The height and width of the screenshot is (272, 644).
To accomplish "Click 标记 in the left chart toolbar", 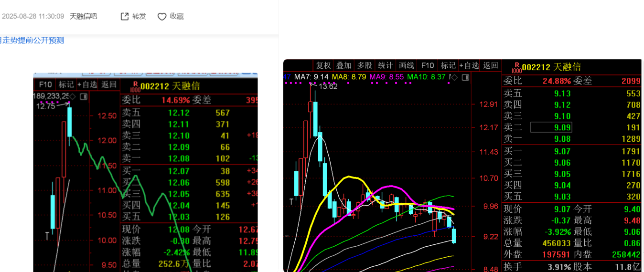I will click(x=66, y=84).
